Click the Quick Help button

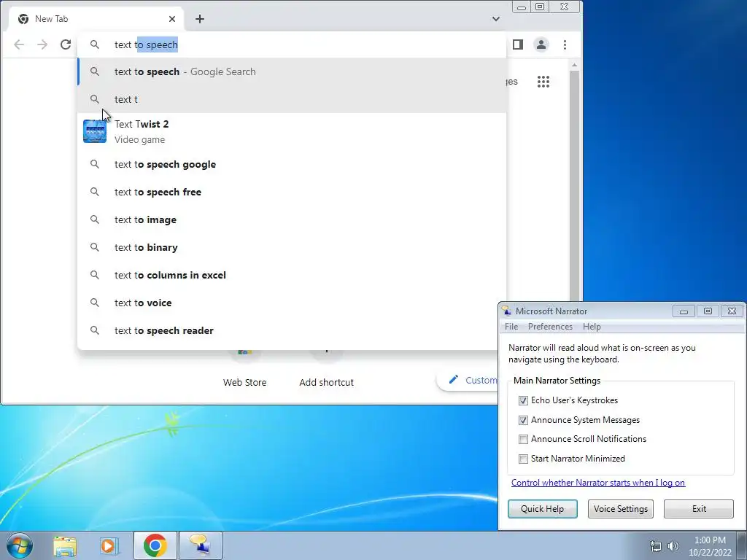coord(543,509)
